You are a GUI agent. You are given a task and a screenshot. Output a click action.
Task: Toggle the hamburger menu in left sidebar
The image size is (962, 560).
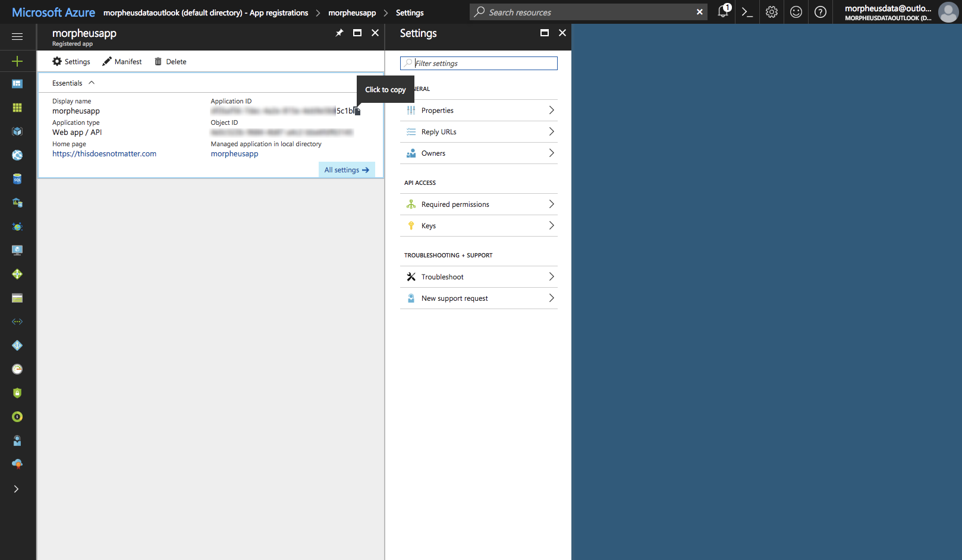(x=17, y=36)
